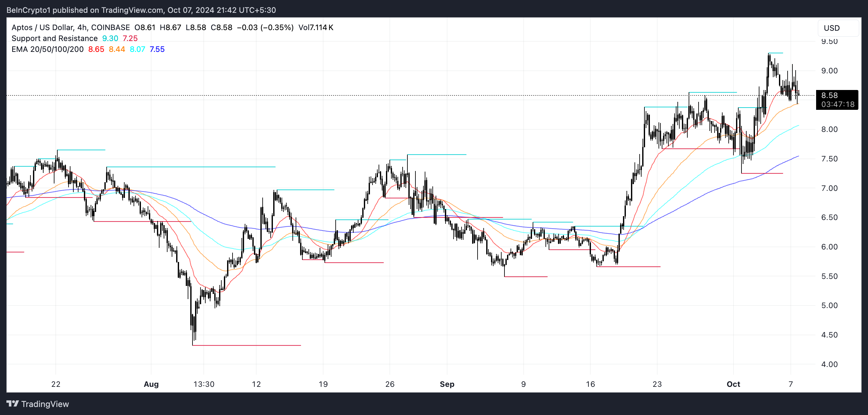Viewport: 868px width, 415px height.
Task: Click the cyan EMA 100 value 8.07
Action: 137,49
